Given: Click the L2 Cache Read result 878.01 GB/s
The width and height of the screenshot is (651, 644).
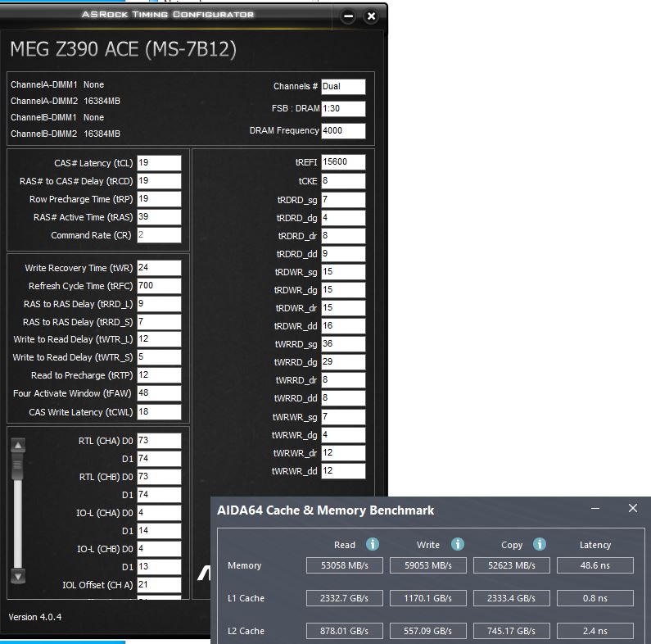Looking at the screenshot, I should coord(345,631).
